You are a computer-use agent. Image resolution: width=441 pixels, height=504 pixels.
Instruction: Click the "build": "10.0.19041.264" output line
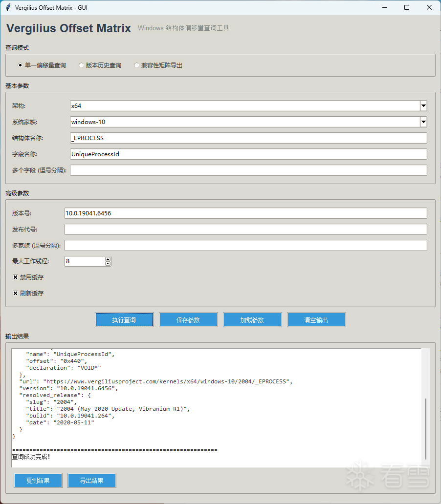coord(70,416)
